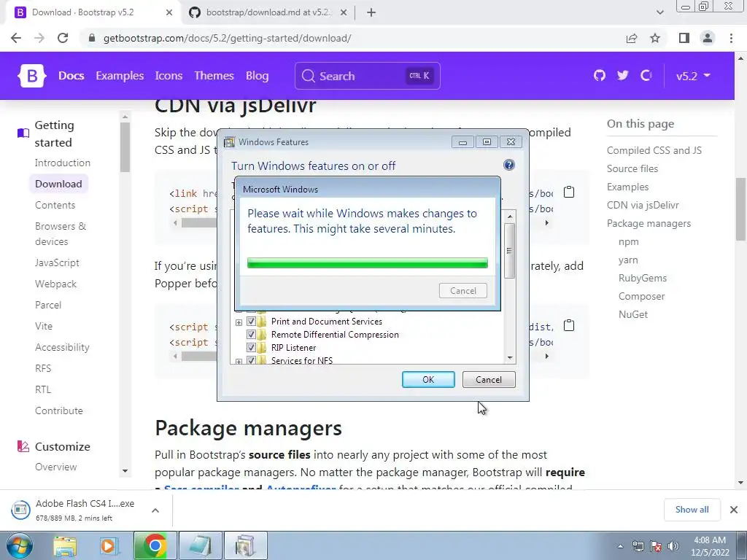The width and height of the screenshot is (747, 560).
Task: Jump to Composer in page contents
Action: coord(641,296)
